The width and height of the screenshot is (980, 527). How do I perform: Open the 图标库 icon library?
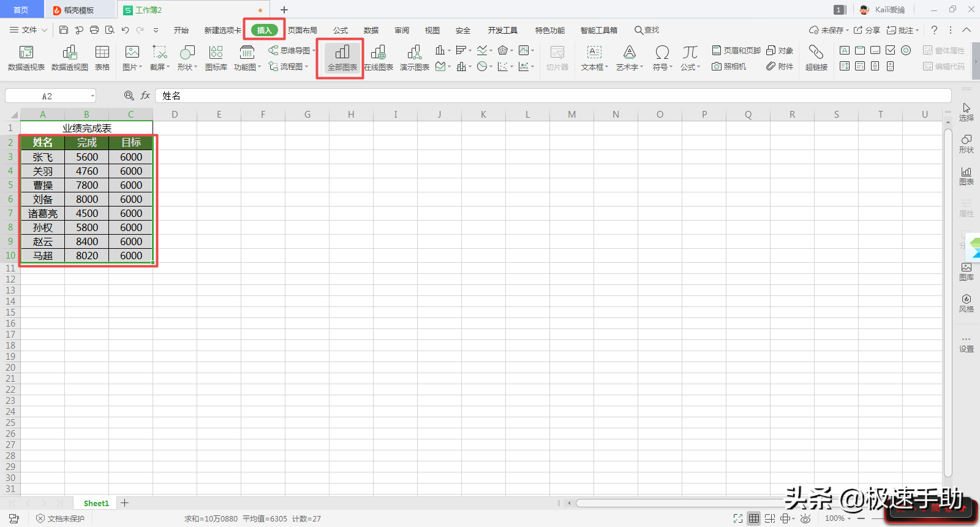pyautogui.click(x=216, y=58)
